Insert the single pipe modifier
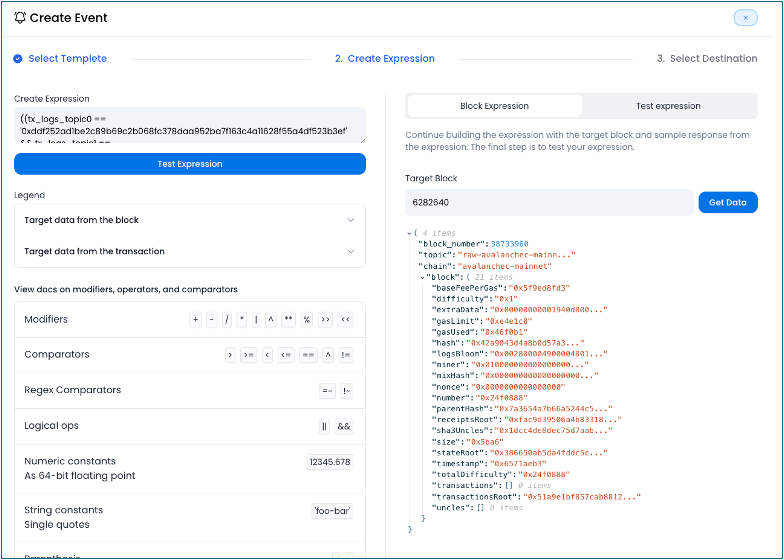Screen dimensions: 784x560 256,320
